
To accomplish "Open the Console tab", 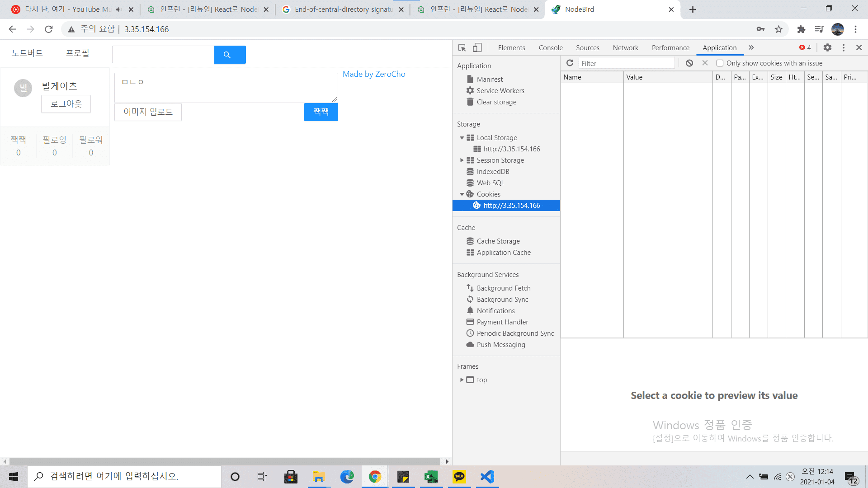I will [x=550, y=48].
